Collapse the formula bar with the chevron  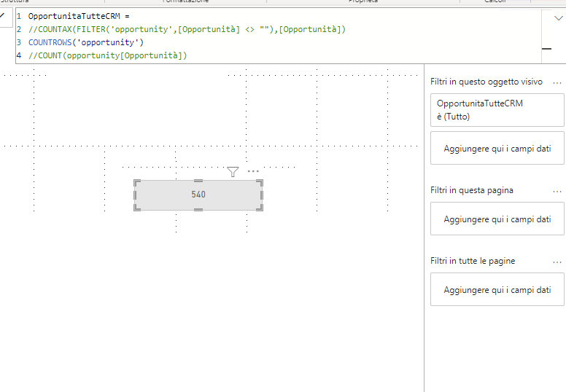coord(559,18)
